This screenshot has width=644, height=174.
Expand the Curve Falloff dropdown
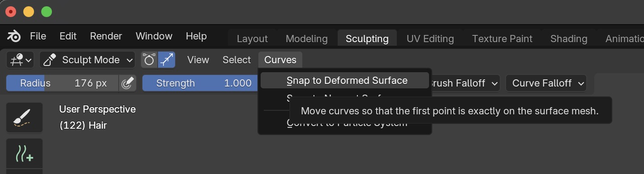coord(546,83)
